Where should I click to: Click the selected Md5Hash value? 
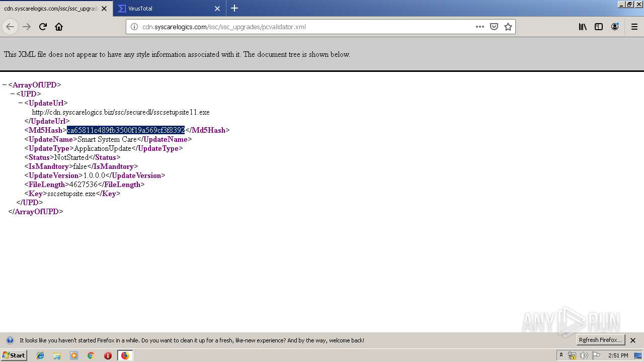(x=126, y=130)
